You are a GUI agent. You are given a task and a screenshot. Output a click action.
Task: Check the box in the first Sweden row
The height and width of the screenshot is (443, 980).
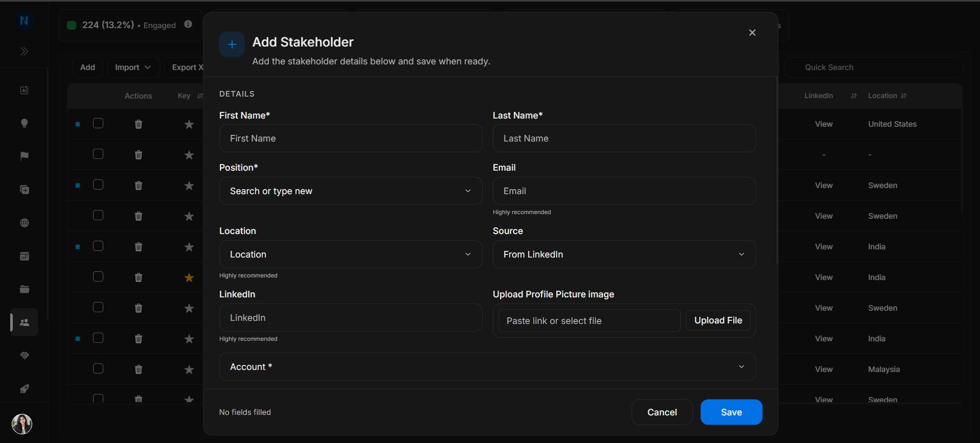98,184
